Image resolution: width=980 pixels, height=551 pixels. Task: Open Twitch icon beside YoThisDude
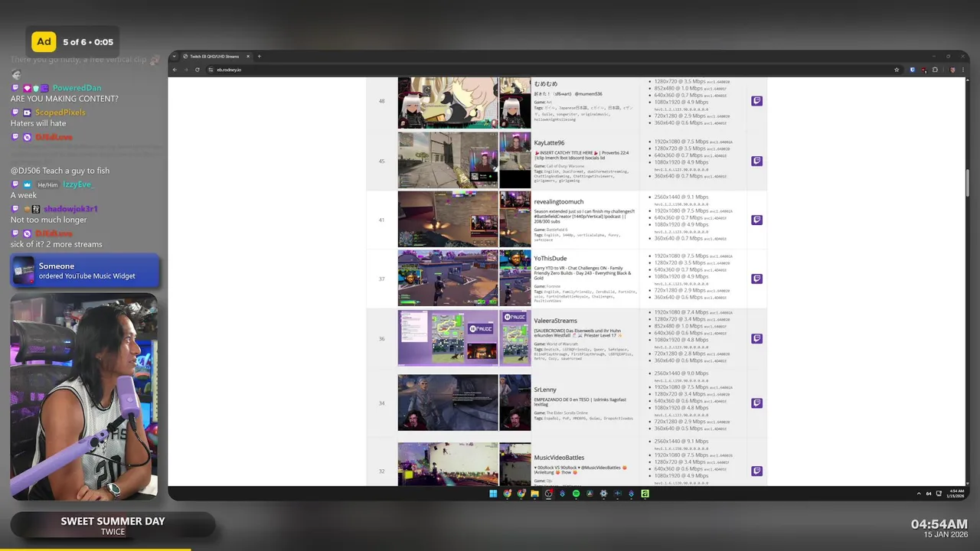point(756,279)
